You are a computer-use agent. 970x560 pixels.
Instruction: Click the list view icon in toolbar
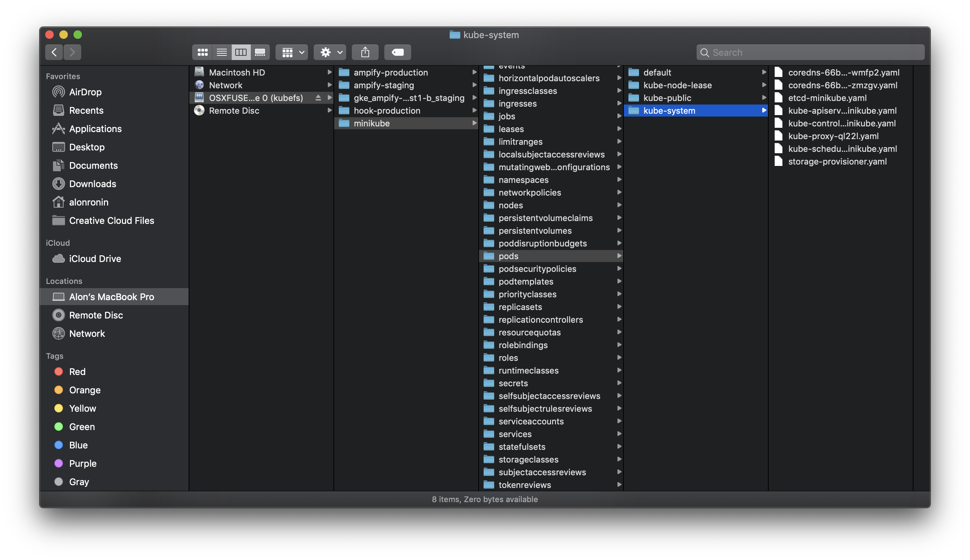pyautogui.click(x=221, y=52)
